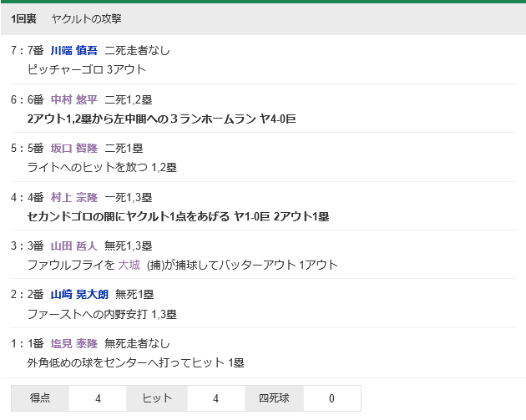Screen dimensions: 526x420
Task: Click the ヒット label cell
Action: click(x=157, y=398)
